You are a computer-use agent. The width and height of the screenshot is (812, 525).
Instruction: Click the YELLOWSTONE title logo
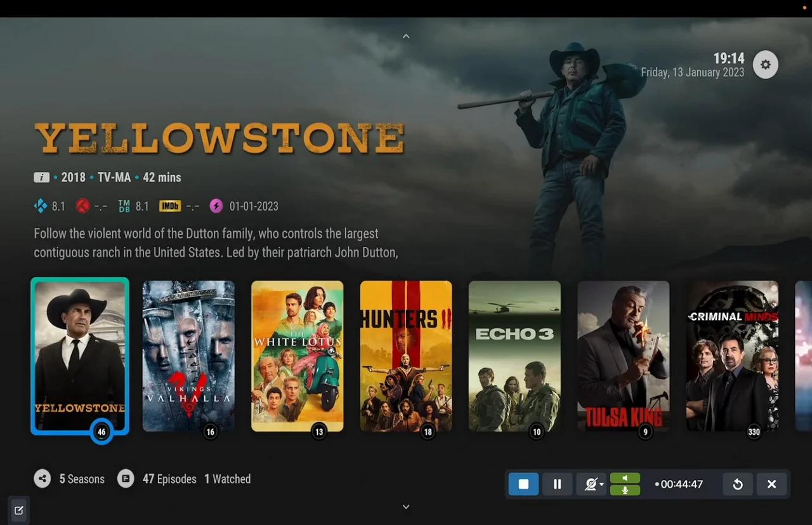coord(219,138)
